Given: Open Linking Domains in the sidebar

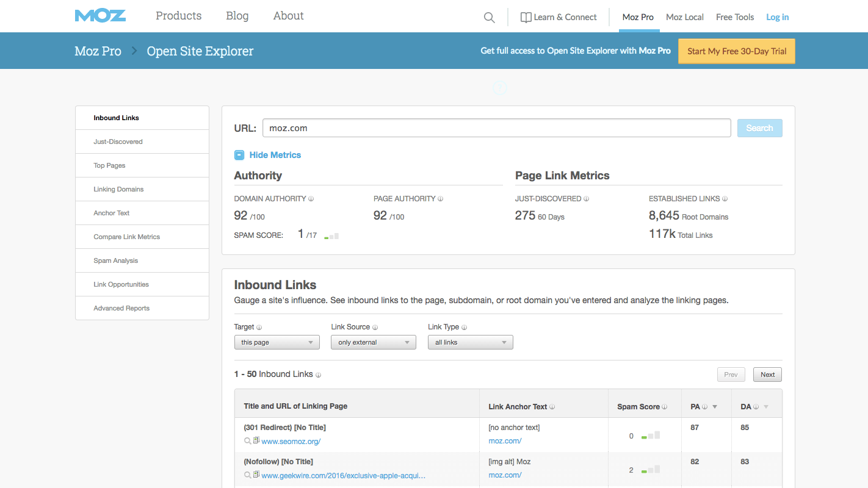Looking at the screenshot, I should pyautogui.click(x=142, y=189).
